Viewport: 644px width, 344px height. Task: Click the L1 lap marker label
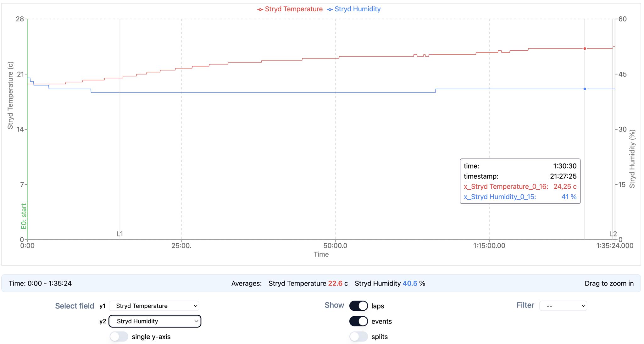[120, 234]
